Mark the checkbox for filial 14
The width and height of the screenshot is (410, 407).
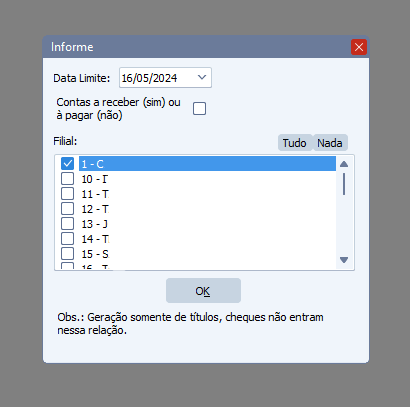[67, 239]
